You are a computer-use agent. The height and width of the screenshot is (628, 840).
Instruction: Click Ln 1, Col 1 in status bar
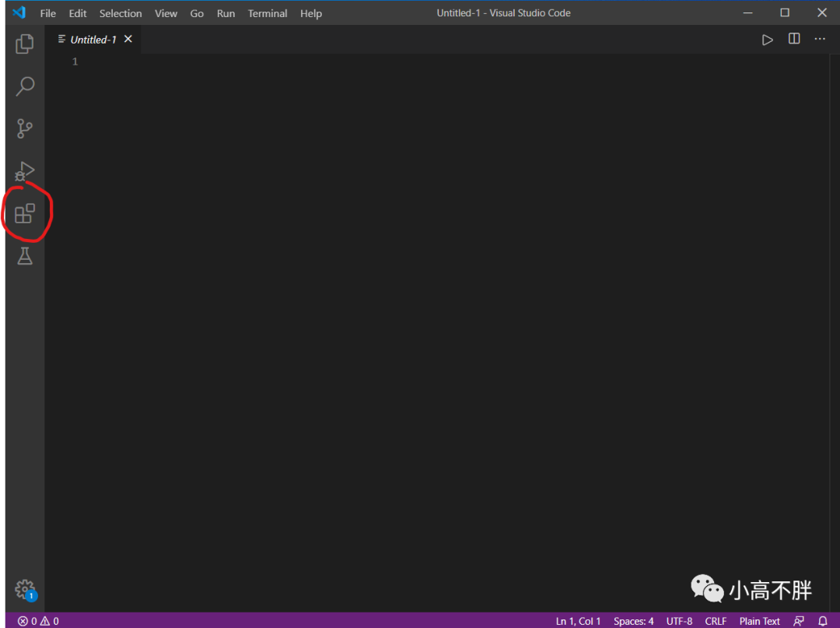point(578,621)
